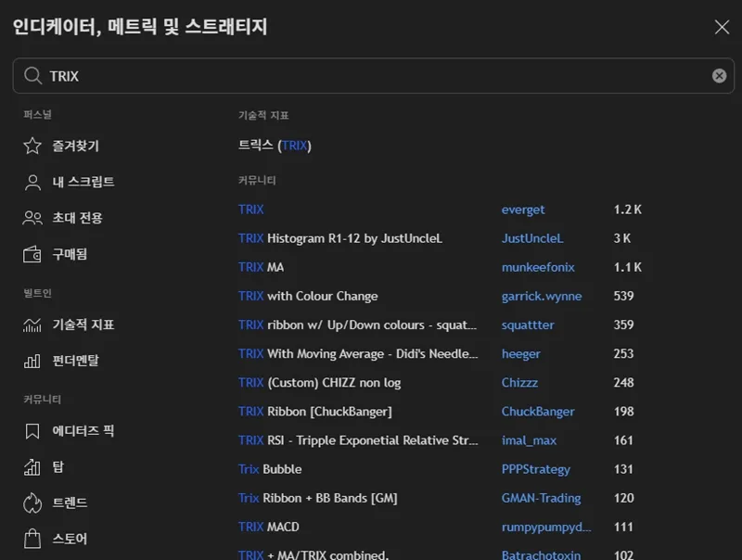Open author PPPStrategy's profile
The height and width of the screenshot is (560, 742).
(536, 469)
